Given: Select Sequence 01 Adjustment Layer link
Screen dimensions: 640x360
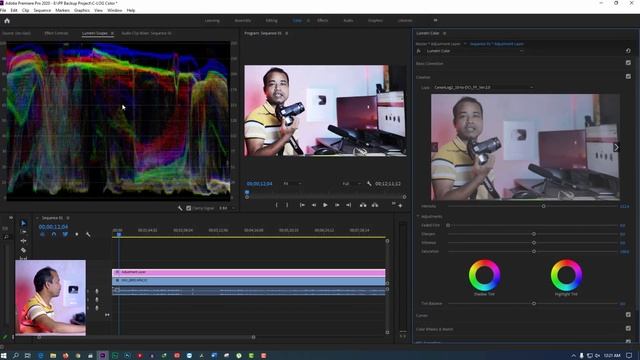Looking at the screenshot, I should point(497,44).
